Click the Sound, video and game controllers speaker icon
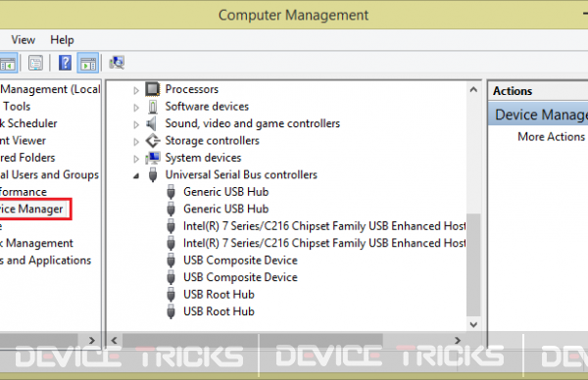 point(152,123)
